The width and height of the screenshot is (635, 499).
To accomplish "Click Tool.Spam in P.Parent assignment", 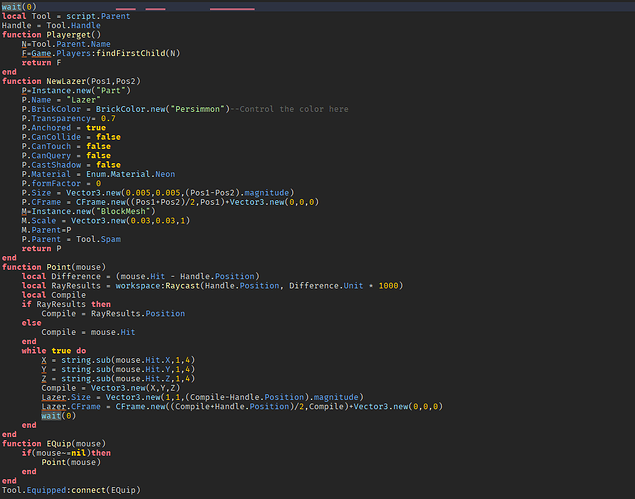I will [98, 240].
